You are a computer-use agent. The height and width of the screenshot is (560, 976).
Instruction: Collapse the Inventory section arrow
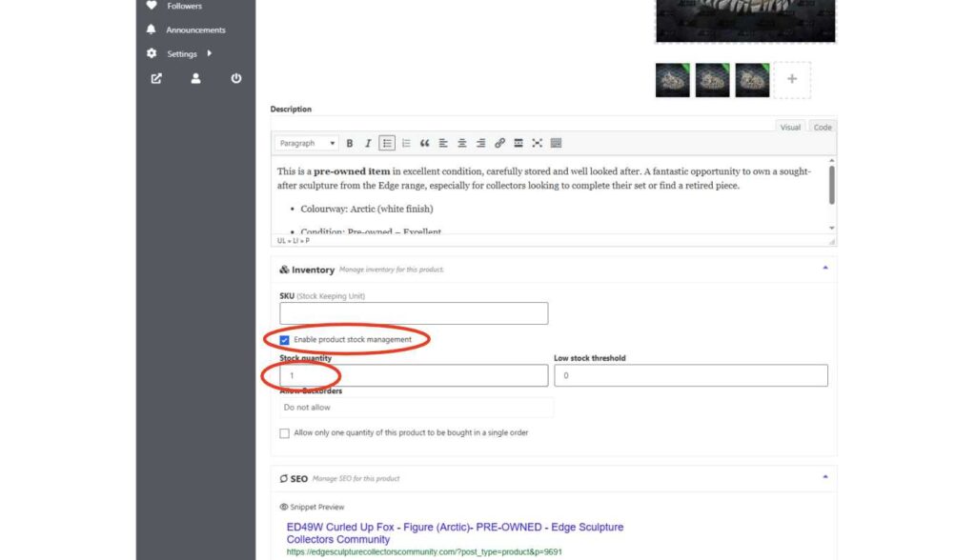824,269
